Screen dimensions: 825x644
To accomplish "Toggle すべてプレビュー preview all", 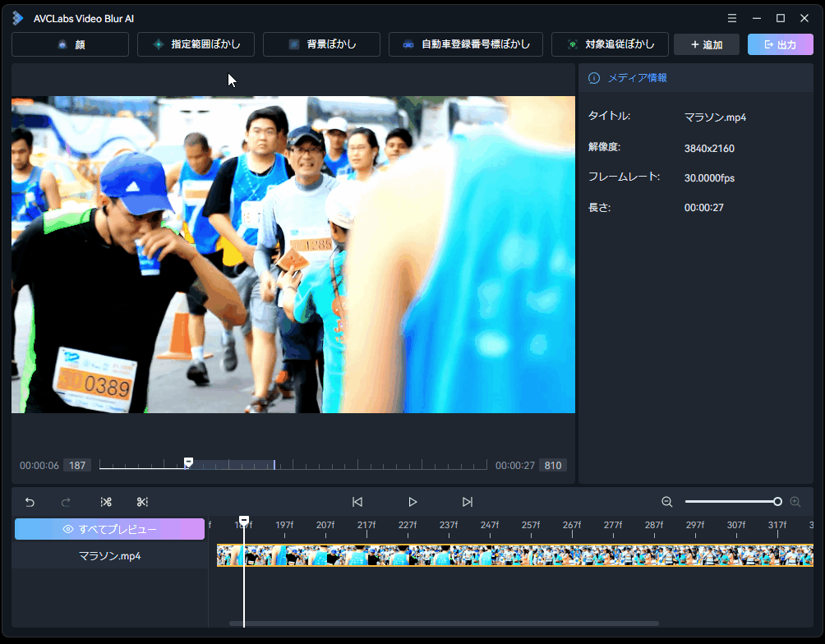I will coord(109,529).
